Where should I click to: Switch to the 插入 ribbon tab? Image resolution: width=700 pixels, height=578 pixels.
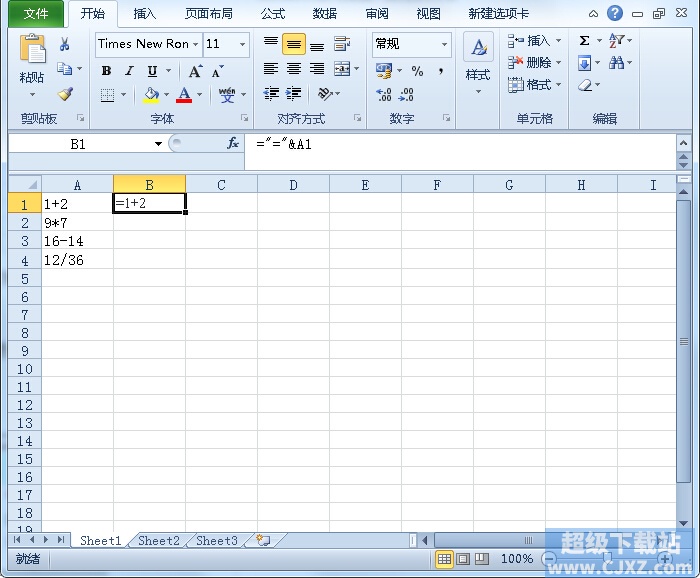click(x=145, y=14)
